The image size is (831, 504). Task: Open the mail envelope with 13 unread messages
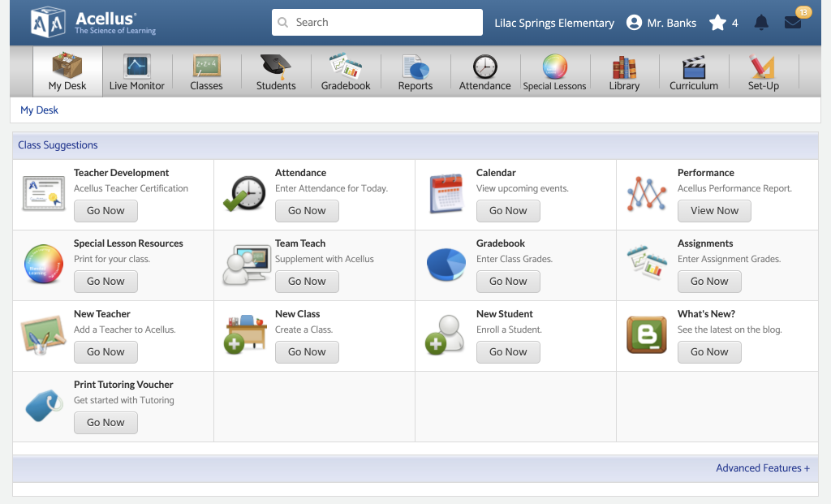click(792, 22)
